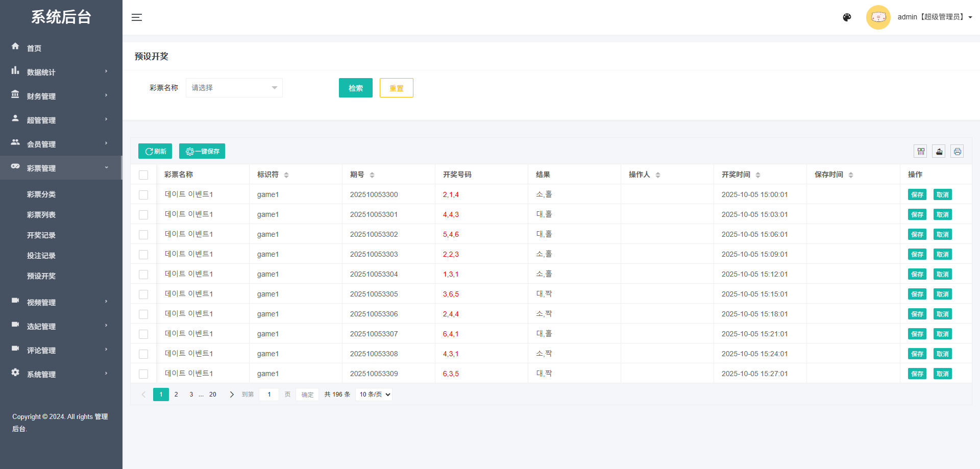Open the 彩票名称 请选择 dropdown
The height and width of the screenshot is (469, 980).
[x=234, y=87]
